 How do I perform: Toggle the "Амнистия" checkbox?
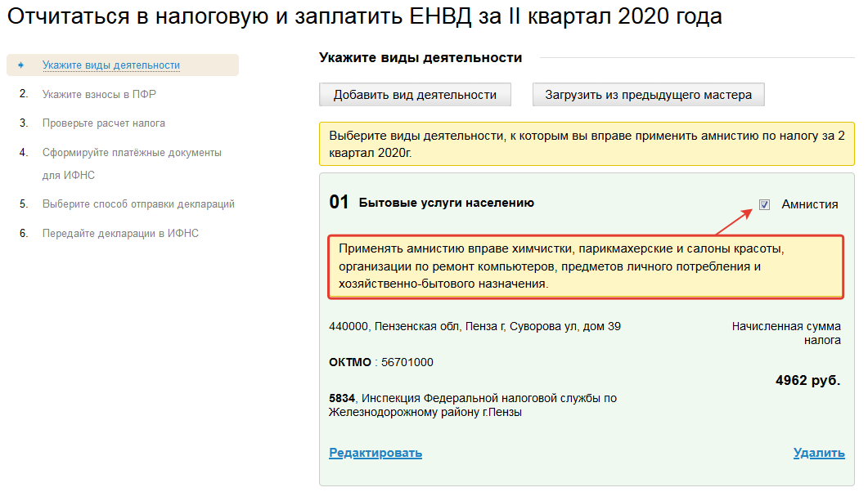(x=764, y=204)
